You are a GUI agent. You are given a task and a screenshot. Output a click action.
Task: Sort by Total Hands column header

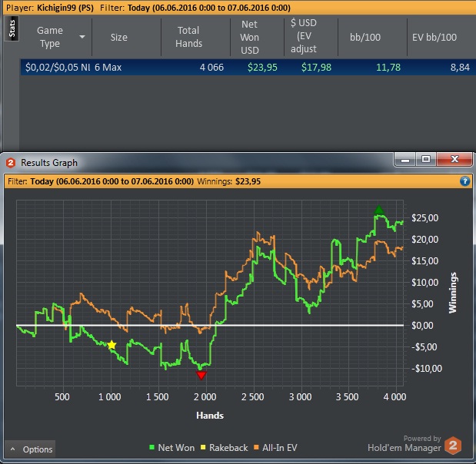[188, 37]
